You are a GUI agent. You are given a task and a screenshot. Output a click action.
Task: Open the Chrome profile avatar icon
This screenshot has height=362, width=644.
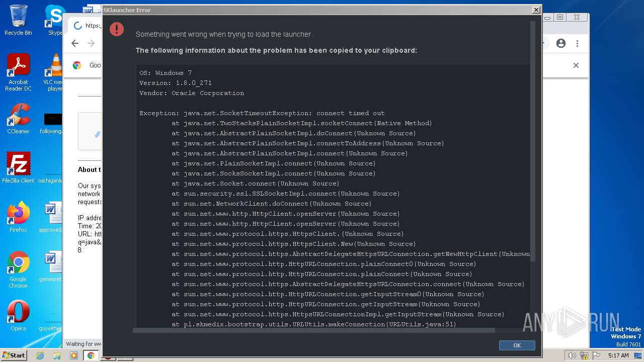(x=561, y=43)
